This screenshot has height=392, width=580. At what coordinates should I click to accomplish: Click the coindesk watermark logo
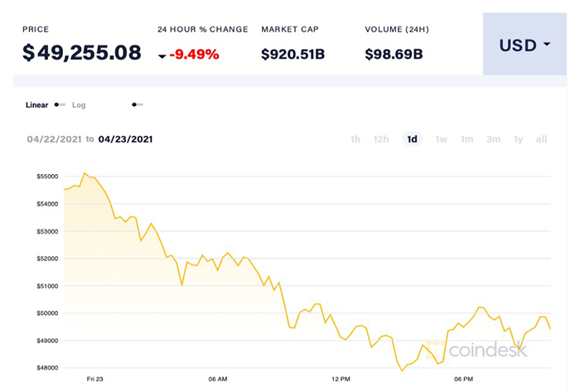click(489, 351)
